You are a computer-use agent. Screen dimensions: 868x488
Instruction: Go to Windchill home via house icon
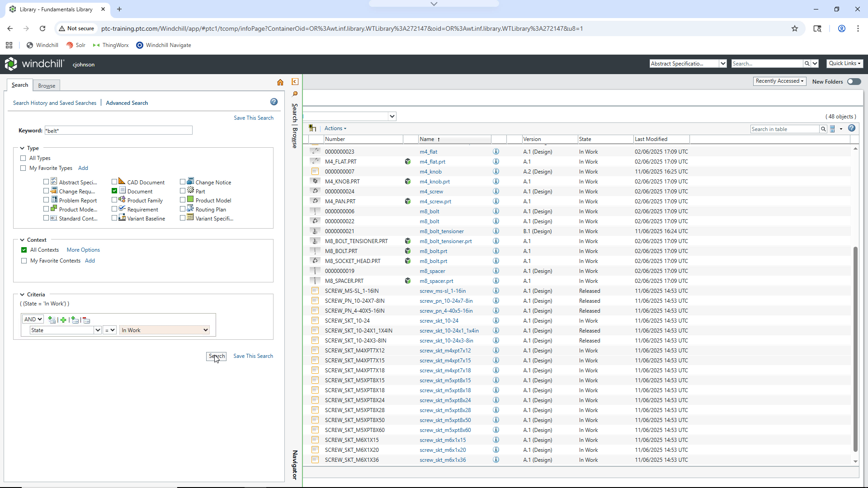click(x=280, y=82)
